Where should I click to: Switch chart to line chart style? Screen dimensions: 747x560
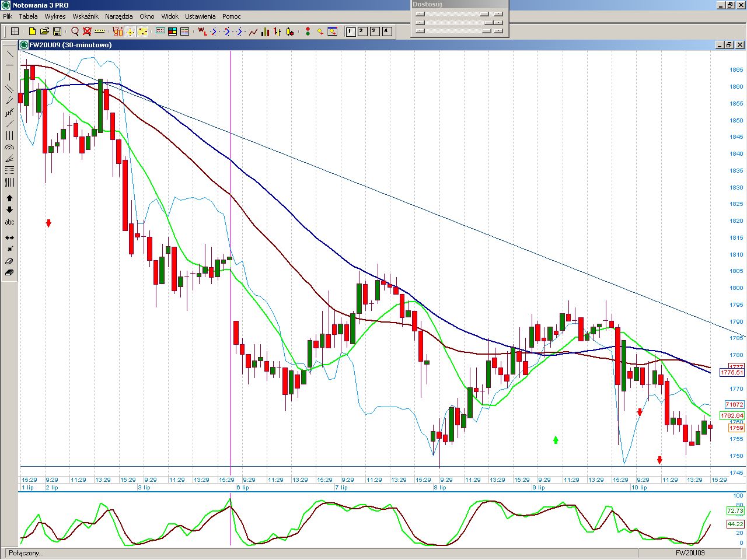(253, 32)
